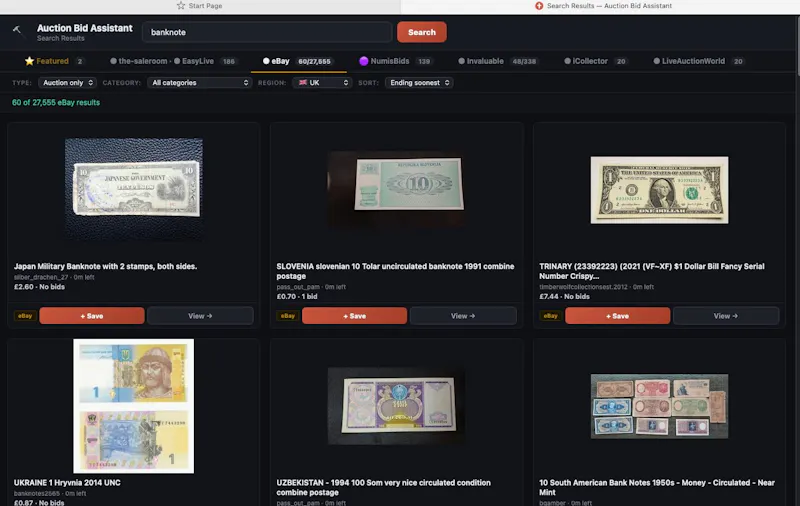Click the eBay badge on the Japan Military Banknote card
The width and height of the screenshot is (800, 506).
[x=25, y=316]
